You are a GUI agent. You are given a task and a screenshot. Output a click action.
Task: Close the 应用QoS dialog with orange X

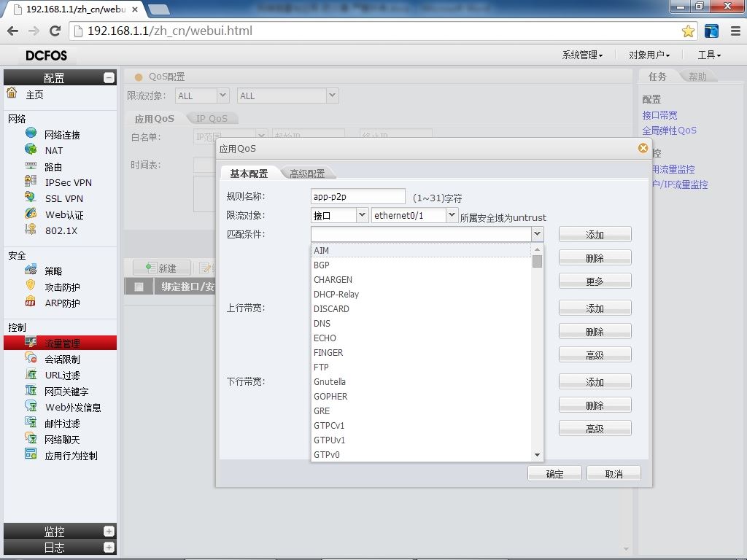[643, 148]
